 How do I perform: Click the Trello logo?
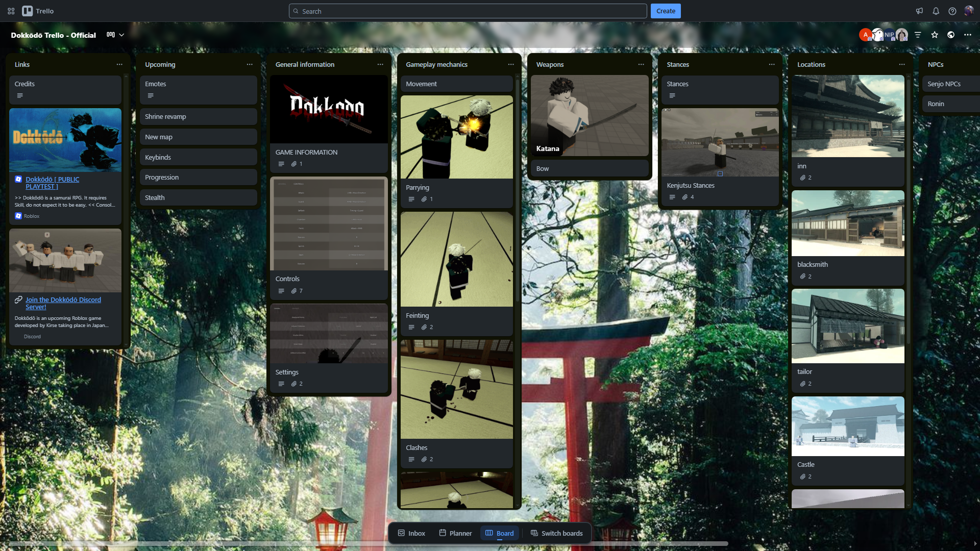click(38, 11)
